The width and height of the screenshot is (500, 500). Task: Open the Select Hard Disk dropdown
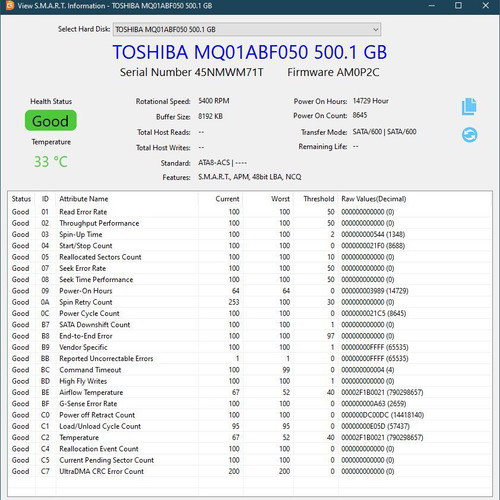click(x=247, y=29)
